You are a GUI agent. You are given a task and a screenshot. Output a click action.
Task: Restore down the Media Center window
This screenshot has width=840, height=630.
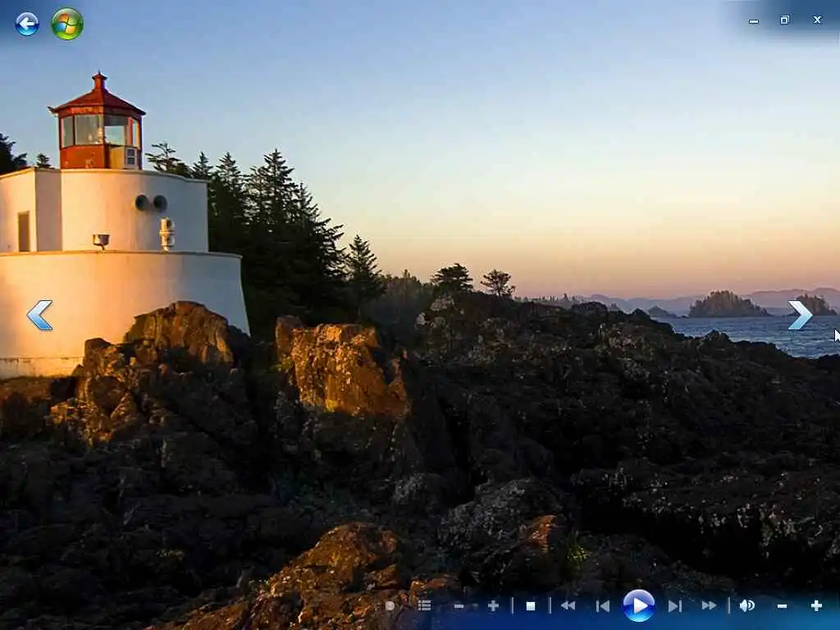pos(785,20)
